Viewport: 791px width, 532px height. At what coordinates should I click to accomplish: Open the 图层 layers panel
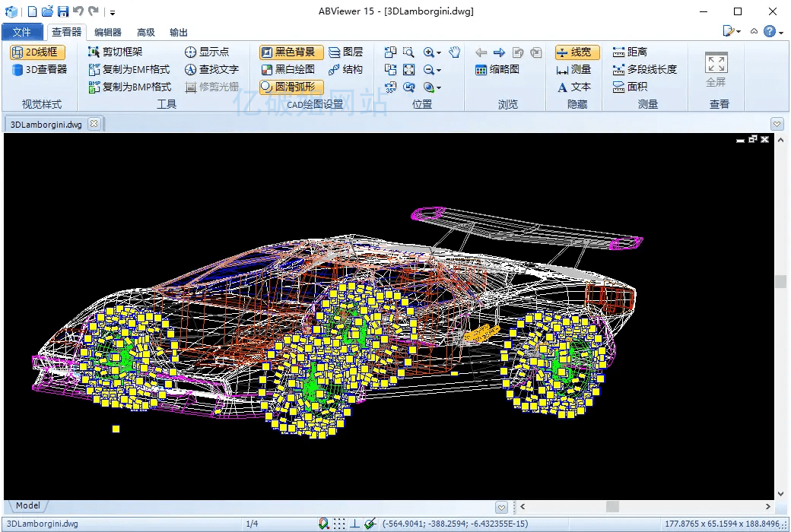click(346, 52)
